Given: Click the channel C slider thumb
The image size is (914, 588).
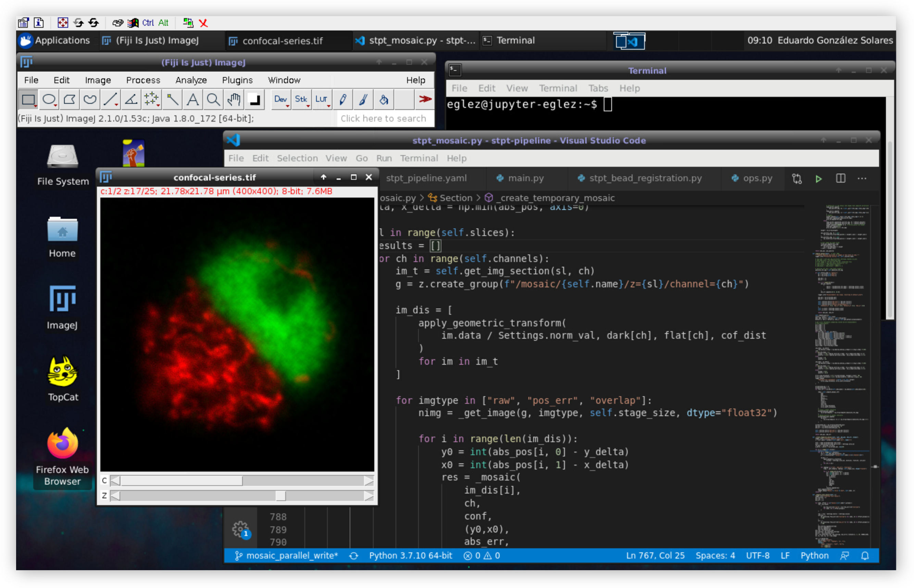Looking at the screenshot, I should (x=182, y=481).
